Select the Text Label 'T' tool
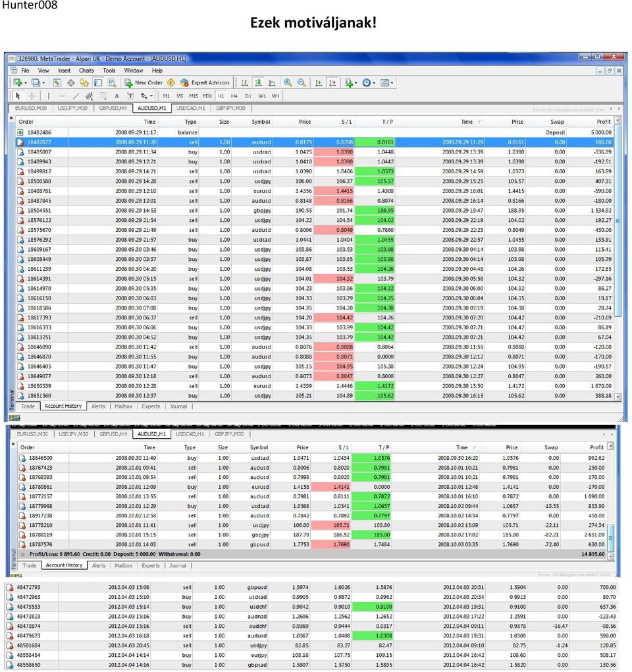 [x=130, y=96]
